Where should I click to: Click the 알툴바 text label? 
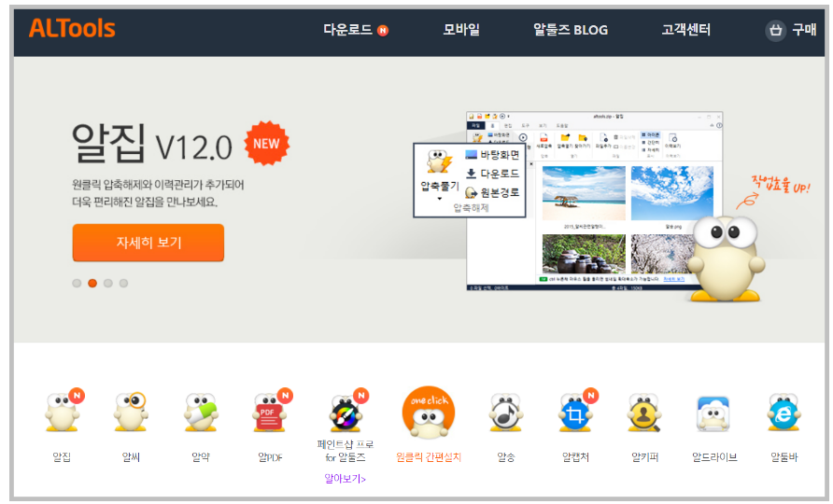pos(784,456)
